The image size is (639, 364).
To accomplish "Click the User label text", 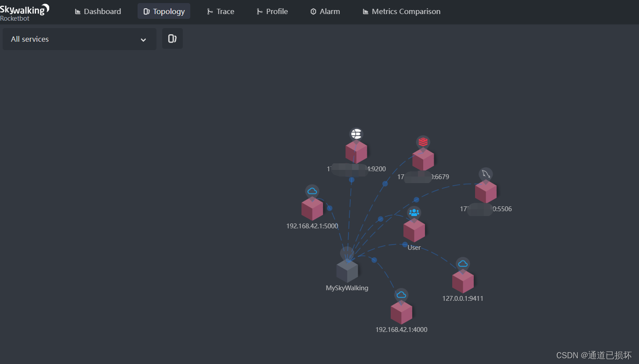I will click(x=414, y=248).
